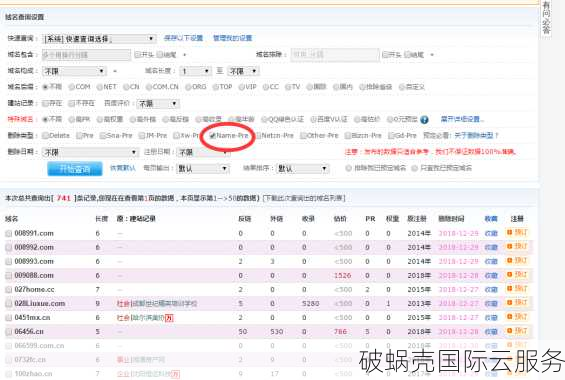Select the QQ绿色认证 radio option
The image size is (565, 380).
click(x=264, y=120)
